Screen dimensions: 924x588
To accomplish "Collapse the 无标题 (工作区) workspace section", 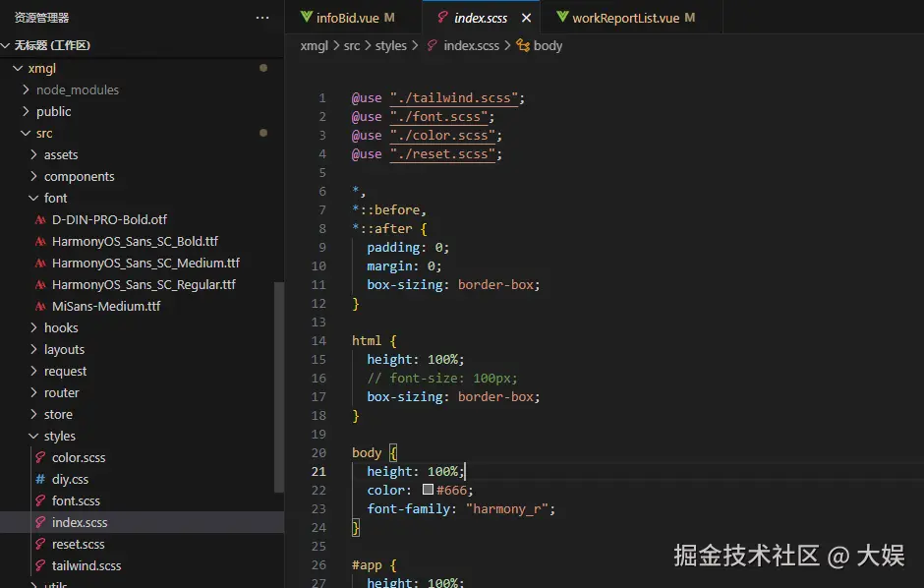I will pyautogui.click(x=6, y=45).
